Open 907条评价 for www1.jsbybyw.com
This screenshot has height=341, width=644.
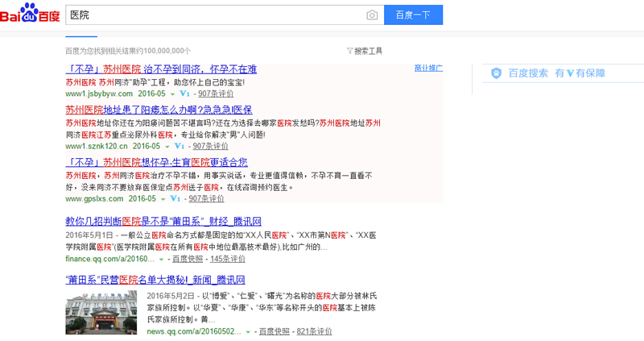[216, 94]
